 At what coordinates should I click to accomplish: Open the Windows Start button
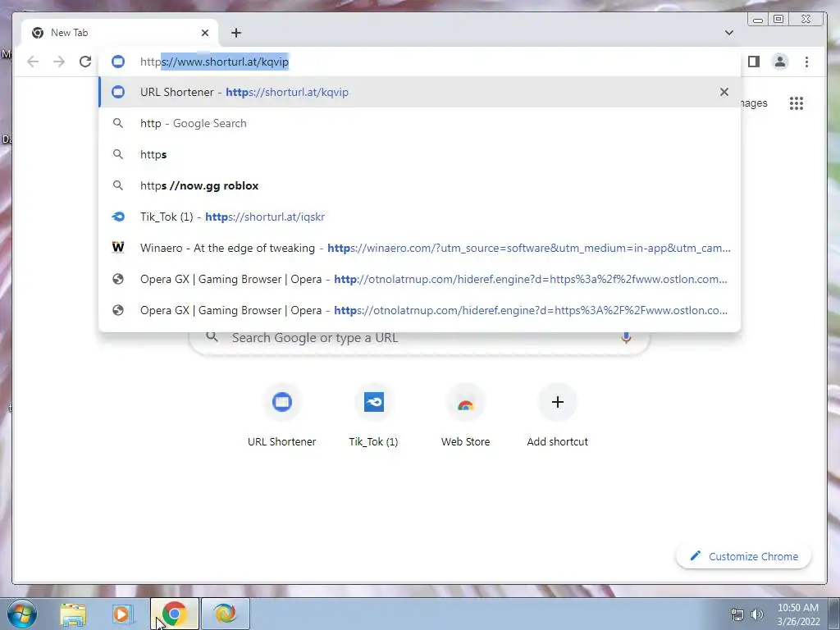(22, 614)
